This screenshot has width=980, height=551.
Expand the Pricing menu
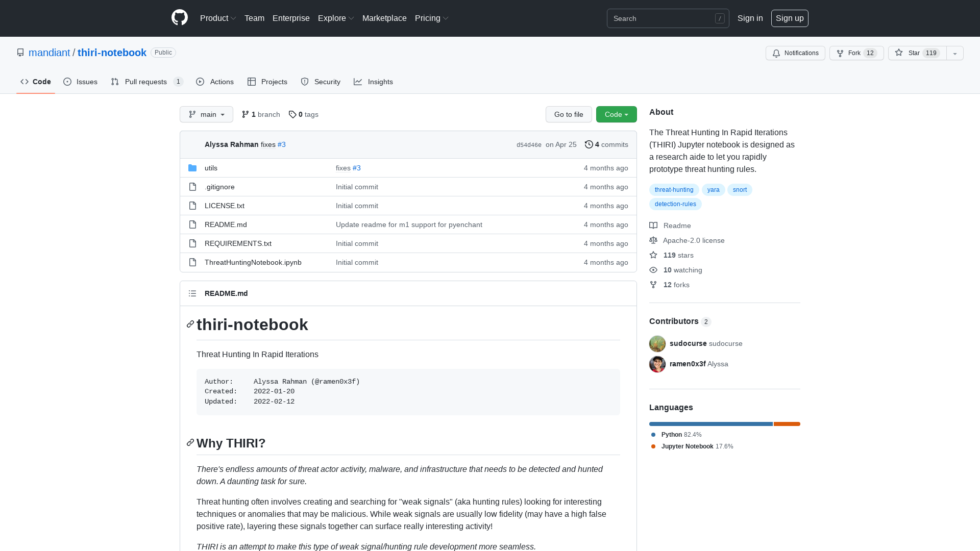(x=432, y=18)
